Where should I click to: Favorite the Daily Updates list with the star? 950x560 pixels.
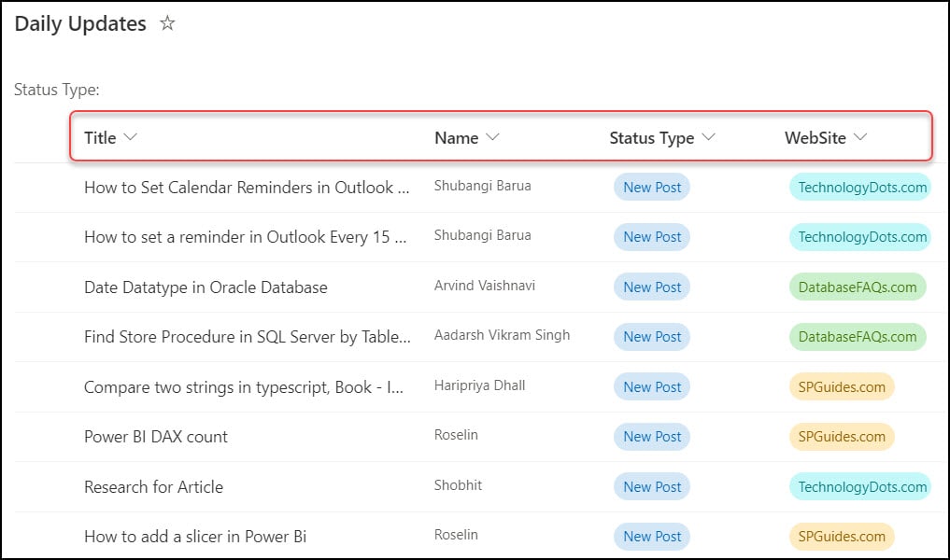[167, 23]
